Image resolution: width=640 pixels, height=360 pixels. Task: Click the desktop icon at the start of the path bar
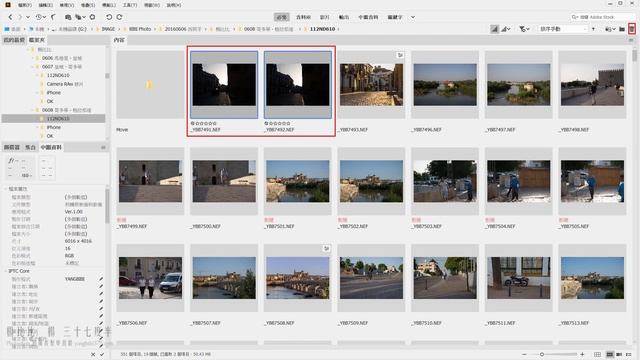click(7, 29)
